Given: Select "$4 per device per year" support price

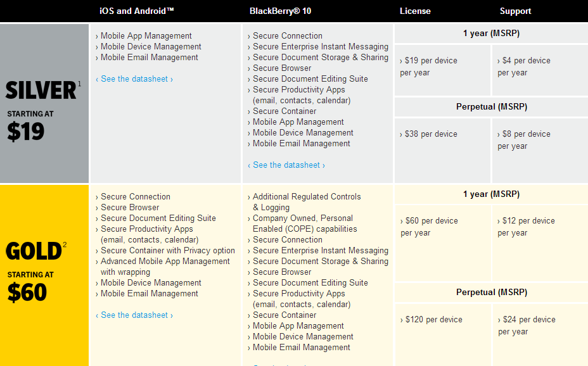Looking at the screenshot, I should [x=524, y=66].
